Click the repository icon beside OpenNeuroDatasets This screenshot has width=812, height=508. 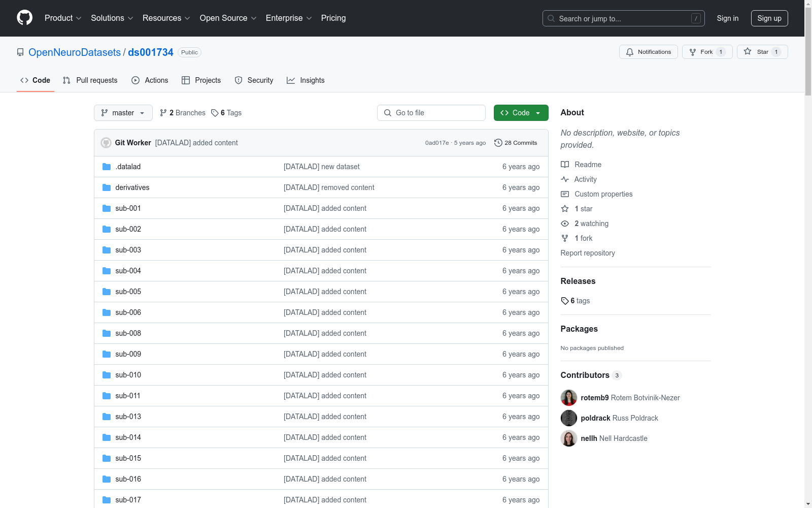coord(20,52)
